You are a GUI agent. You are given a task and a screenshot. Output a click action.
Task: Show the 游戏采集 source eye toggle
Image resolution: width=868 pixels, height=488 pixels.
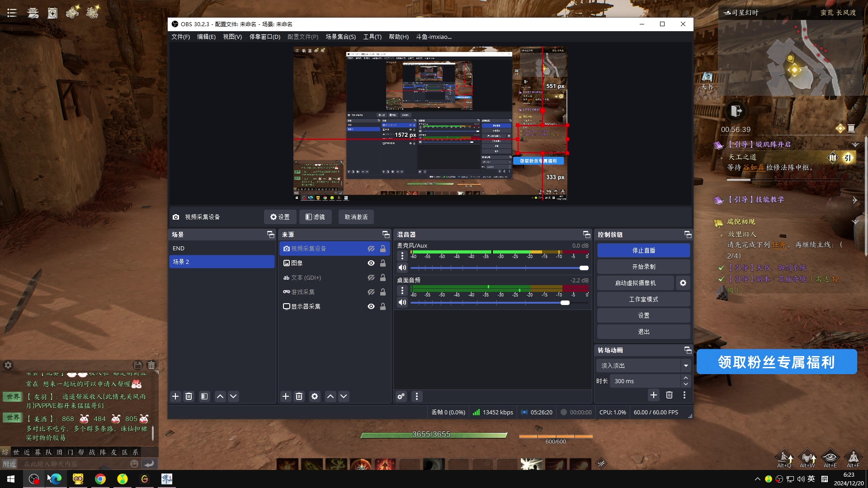point(371,292)
